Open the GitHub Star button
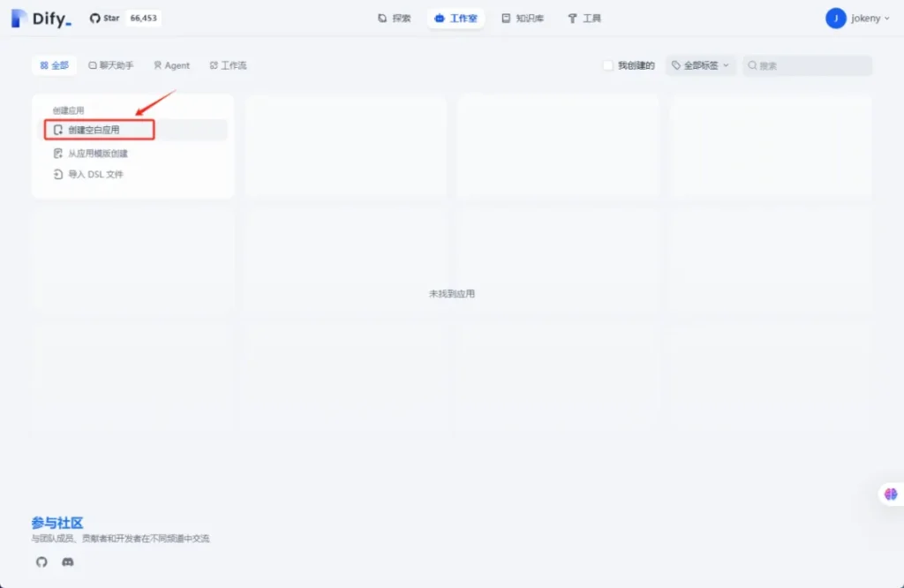Viewport: 904px width, 588px height. click(x=104, y=18)
